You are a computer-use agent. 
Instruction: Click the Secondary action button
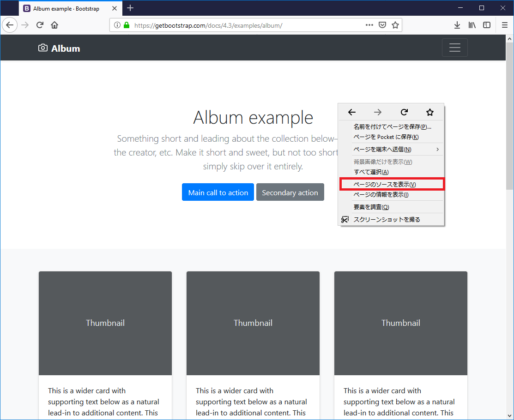point(290,192)
